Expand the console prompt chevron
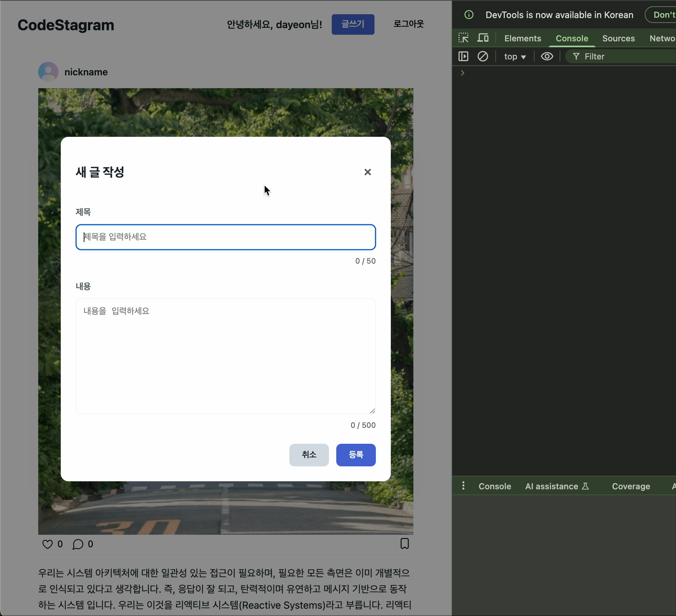This screenshot has width=676, height=616. [462, 73]
